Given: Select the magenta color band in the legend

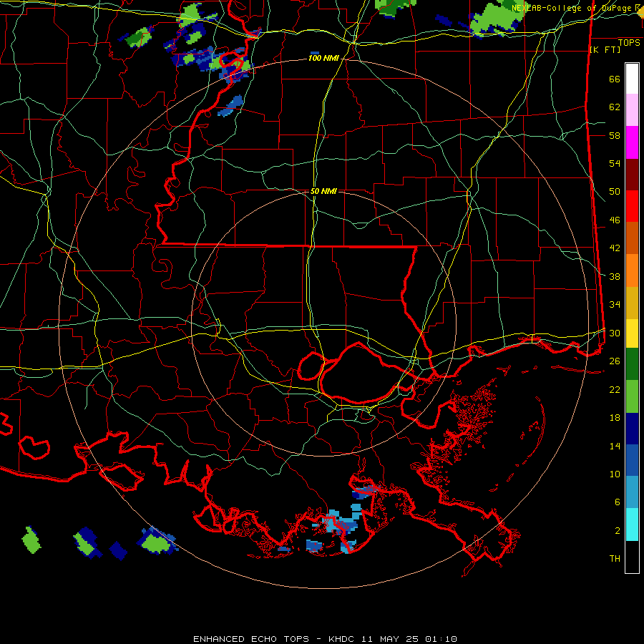Looking at the screenshot, I should [x=632, y=142].
